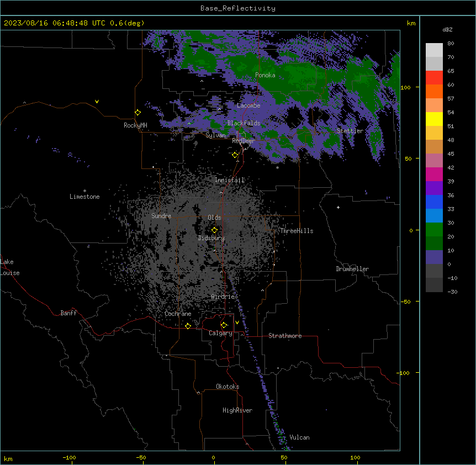Click the RockyMH map label
Screen dimensions: 476x465
[x=135, y=125]
